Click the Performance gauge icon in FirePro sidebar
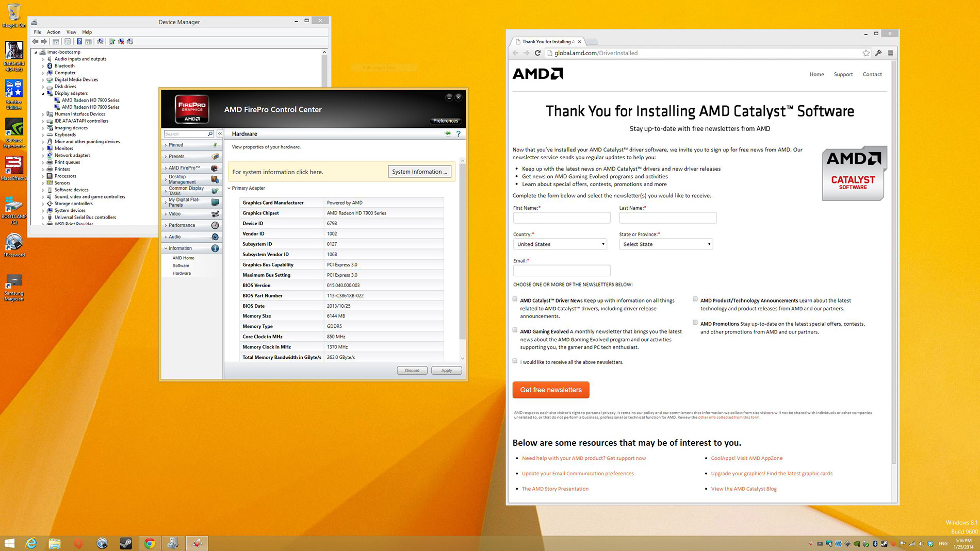The image size is (980, 551). pos(215,225)
